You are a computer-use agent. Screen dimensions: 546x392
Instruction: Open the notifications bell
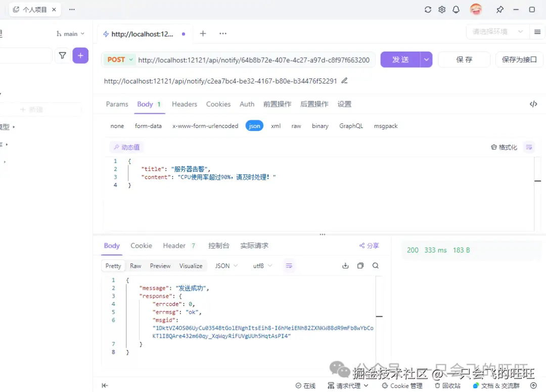pos(456,10)
